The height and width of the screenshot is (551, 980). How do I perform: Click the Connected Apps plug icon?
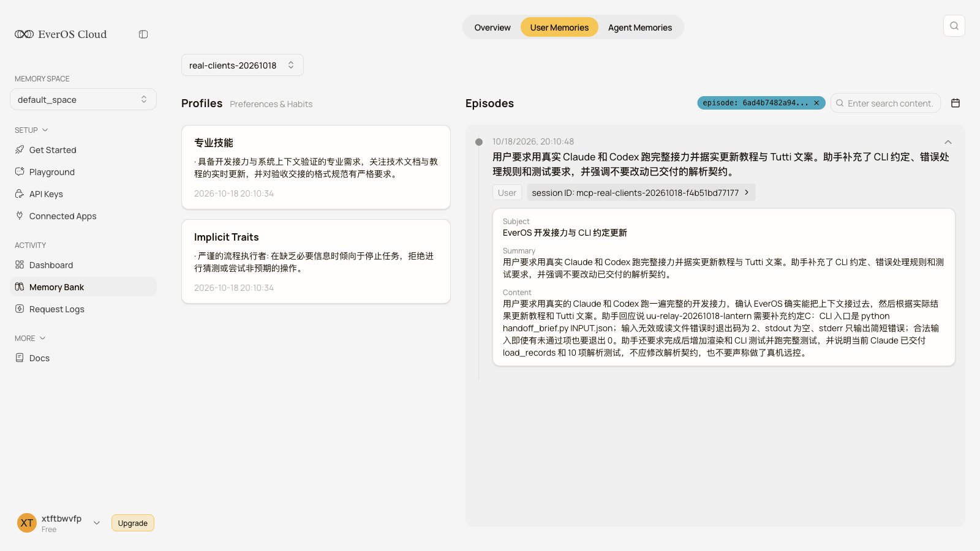[20, 216]
